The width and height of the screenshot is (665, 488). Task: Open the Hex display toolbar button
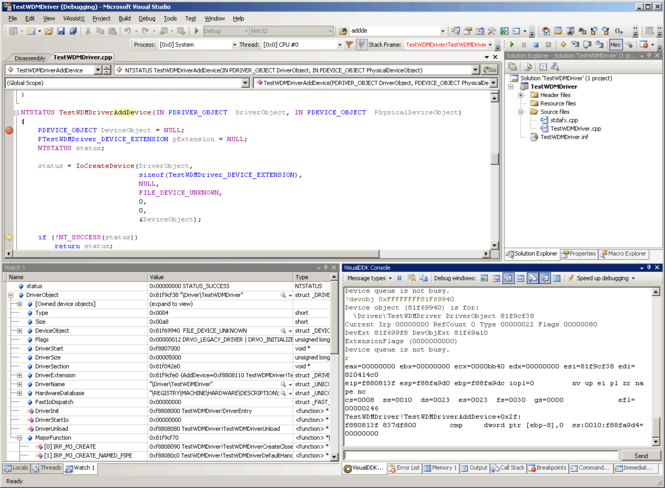[616, 45]
